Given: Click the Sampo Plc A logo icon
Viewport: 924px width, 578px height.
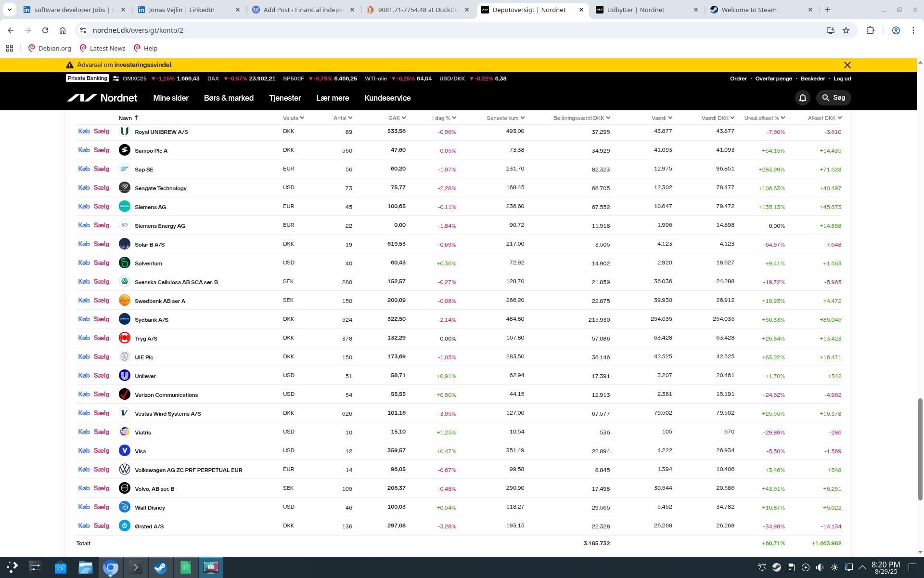Looking at the screenshot, I should pyautogui.click(x=125, y=150).
